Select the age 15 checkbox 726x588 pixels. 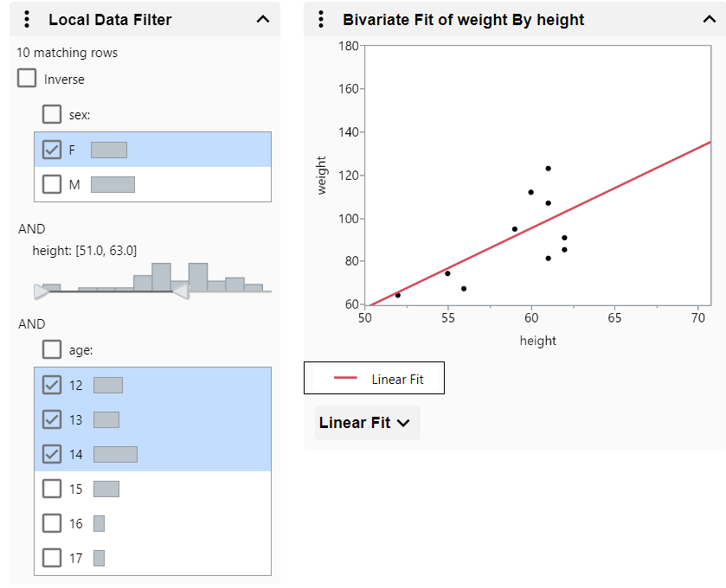click(52, 488)
